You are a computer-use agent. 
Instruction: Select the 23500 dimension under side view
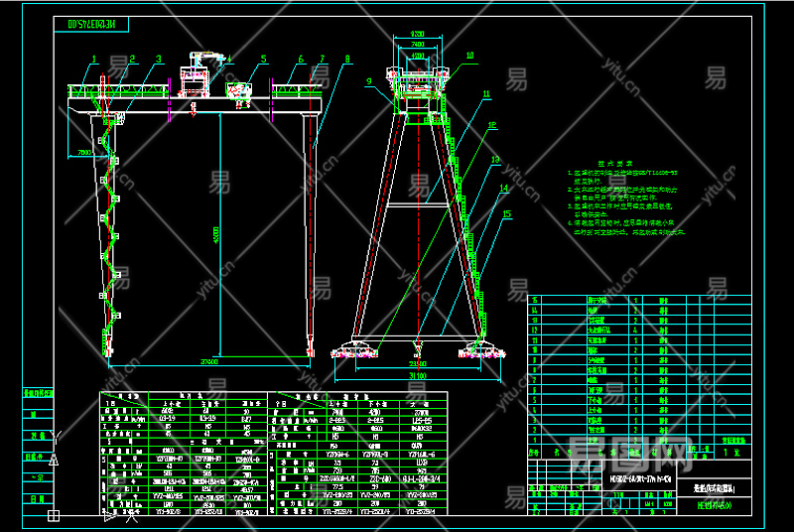[x=418, y=364]
